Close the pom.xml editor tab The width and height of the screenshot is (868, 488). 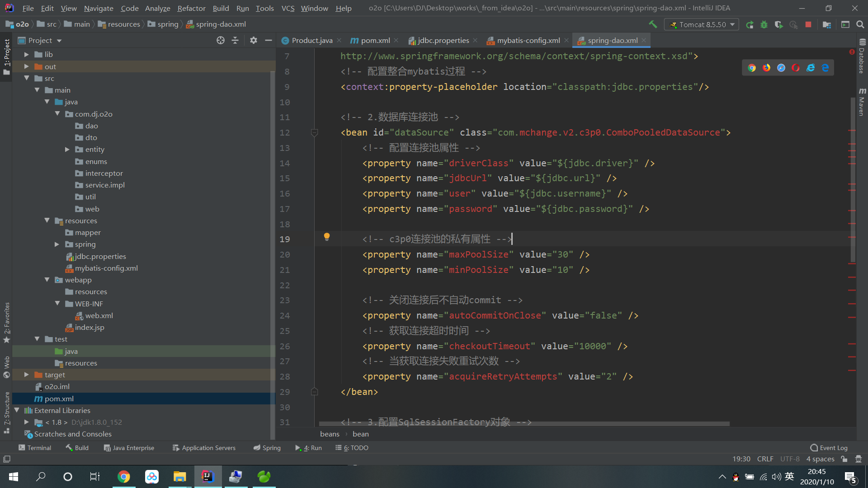point(396,40)
